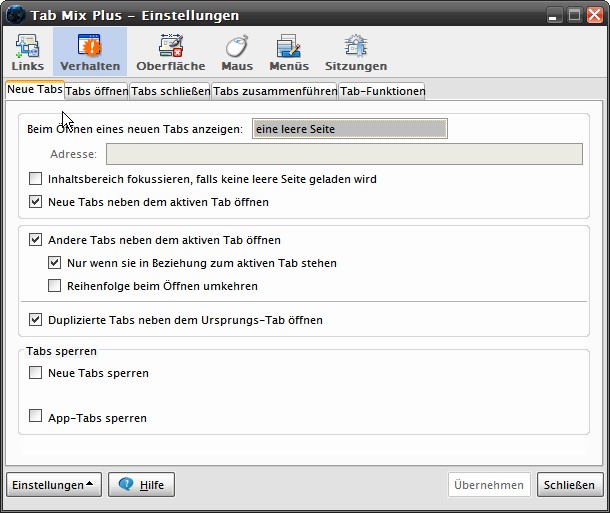Click the 'Tabs sperren' group heading

(x=61, y=351)
